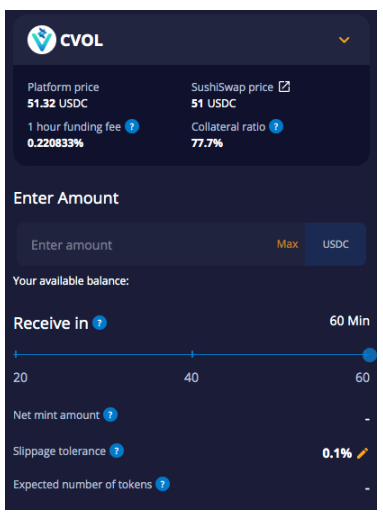Screen dimensions: 383x516
Task: Expand the CVOL token dropdown chevron
Action: tap(344, 40)
